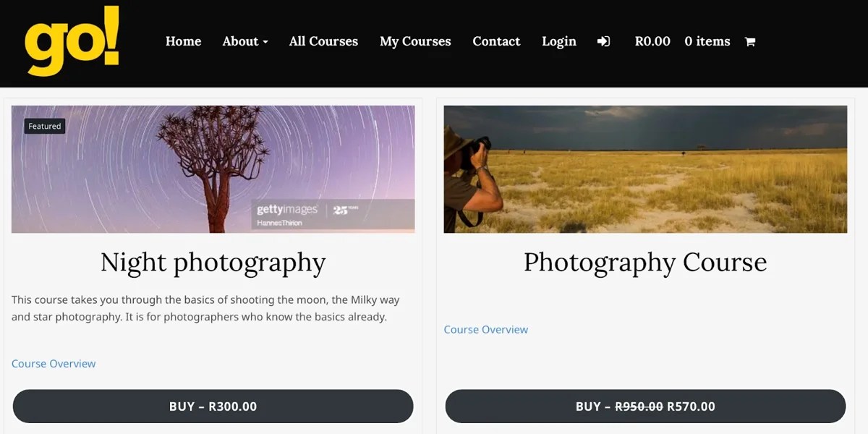This screenshot has height=434, width=868.
Task: Open Course Overview for Night photography
Action: coord(54,363)
